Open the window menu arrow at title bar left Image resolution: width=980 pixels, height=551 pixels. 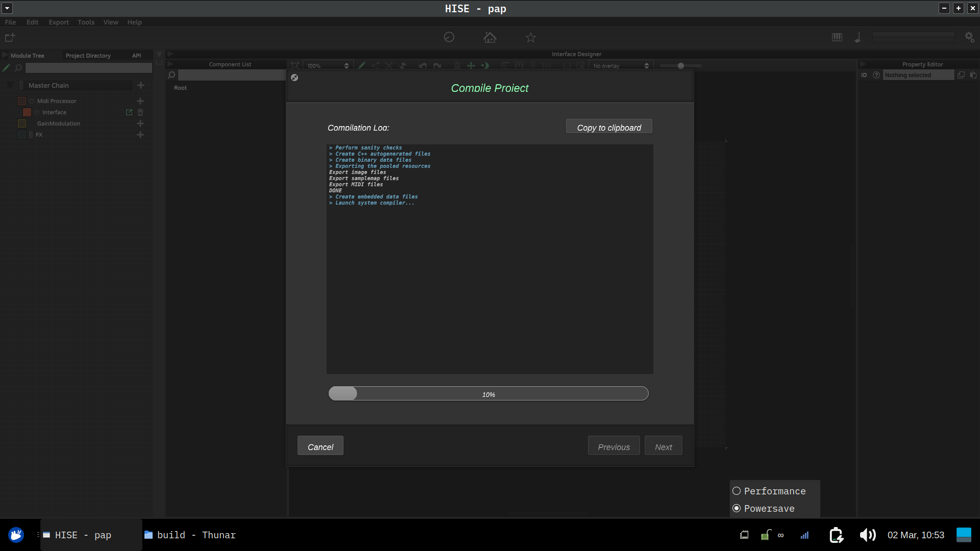tap(7, 8)
